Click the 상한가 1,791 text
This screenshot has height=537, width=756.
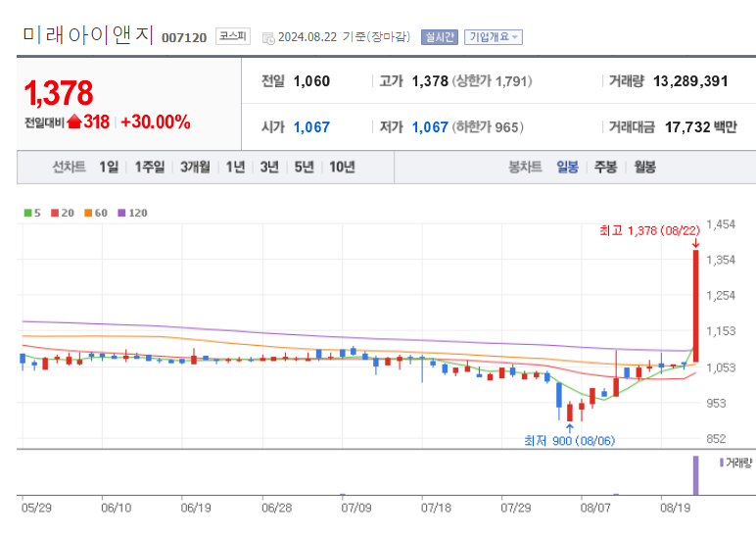tap(492, 81)
